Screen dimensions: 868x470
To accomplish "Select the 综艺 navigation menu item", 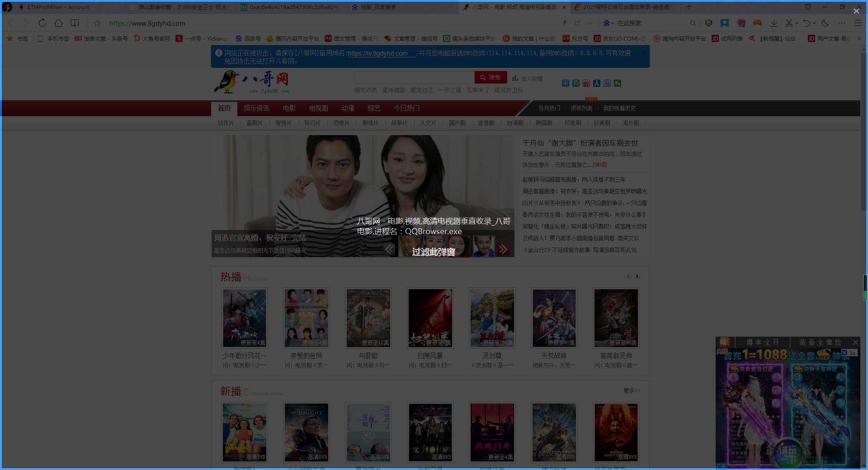I will click(374, 108).
